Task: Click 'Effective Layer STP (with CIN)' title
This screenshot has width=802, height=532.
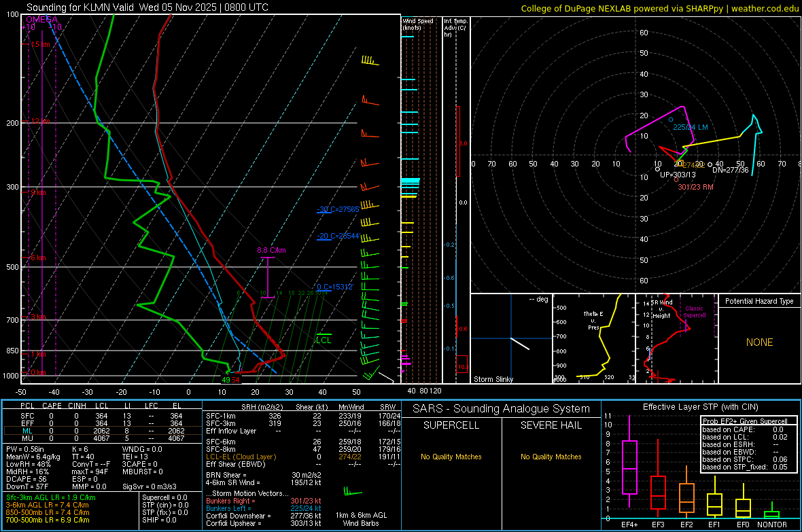Action: coord(700,407)
